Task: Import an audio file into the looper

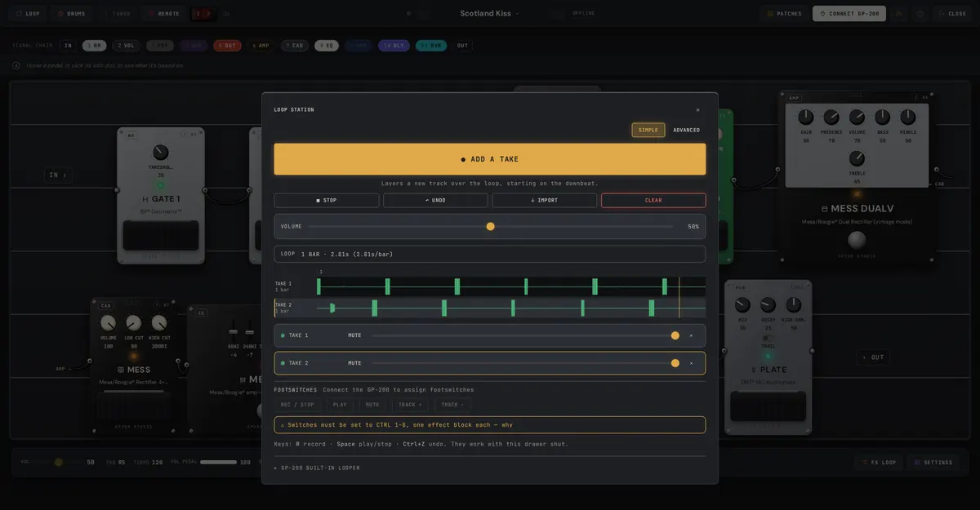Action: (544, 200)
